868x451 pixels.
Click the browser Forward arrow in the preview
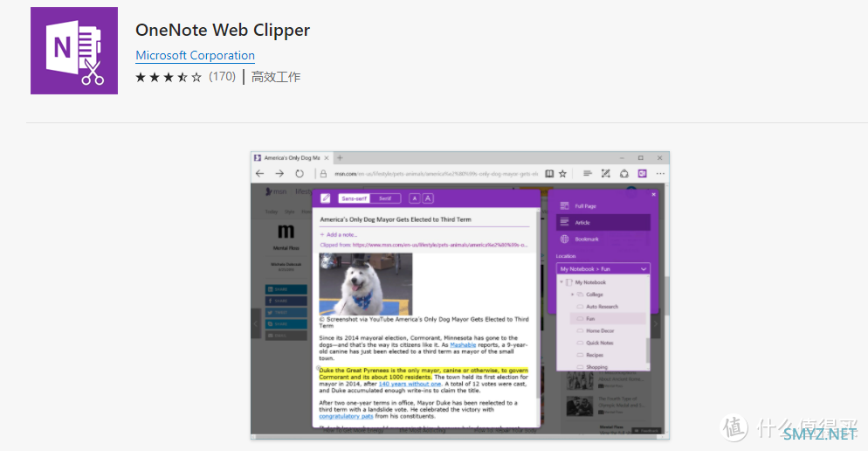(279, 173)
